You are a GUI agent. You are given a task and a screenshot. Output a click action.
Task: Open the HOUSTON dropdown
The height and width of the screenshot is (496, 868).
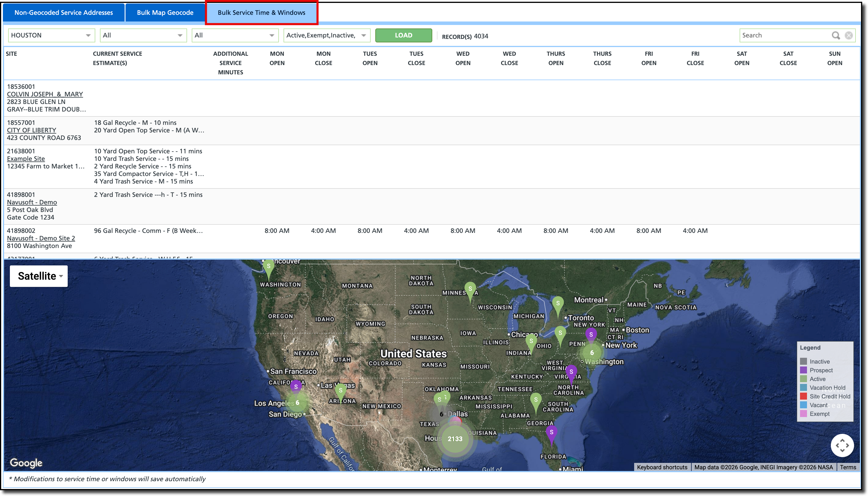click(51, 35)
